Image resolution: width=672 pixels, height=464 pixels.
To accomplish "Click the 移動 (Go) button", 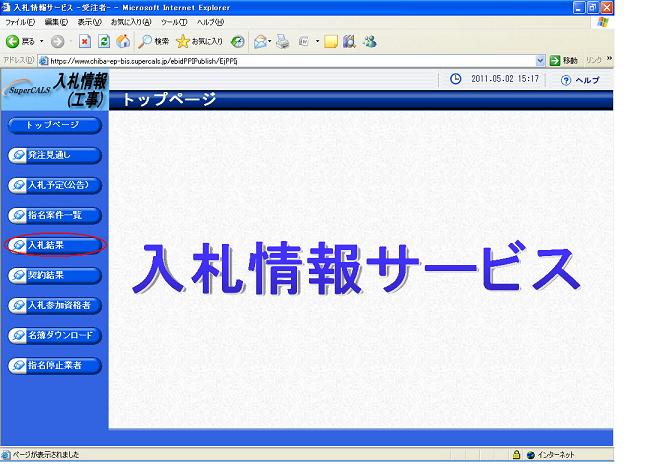I will [x=564, y=60].
